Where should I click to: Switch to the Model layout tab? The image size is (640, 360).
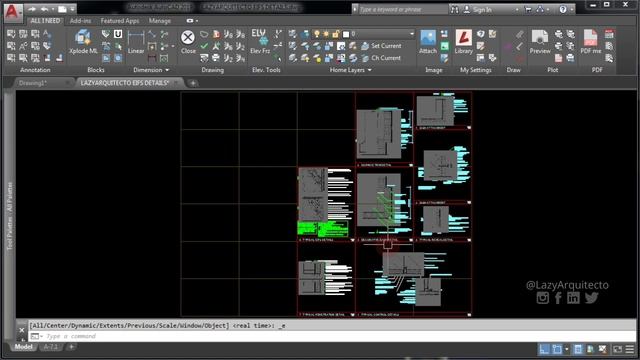pos(23,347)
